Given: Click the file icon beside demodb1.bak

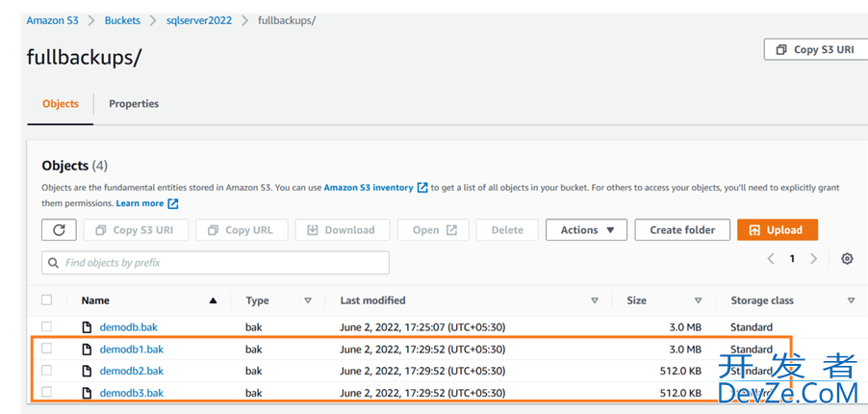Looking at the screenshot, I should click(87, 349).
